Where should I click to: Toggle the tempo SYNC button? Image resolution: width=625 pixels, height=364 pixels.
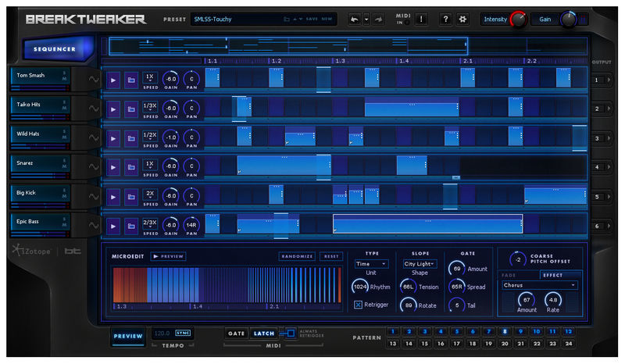pos(183,333)
